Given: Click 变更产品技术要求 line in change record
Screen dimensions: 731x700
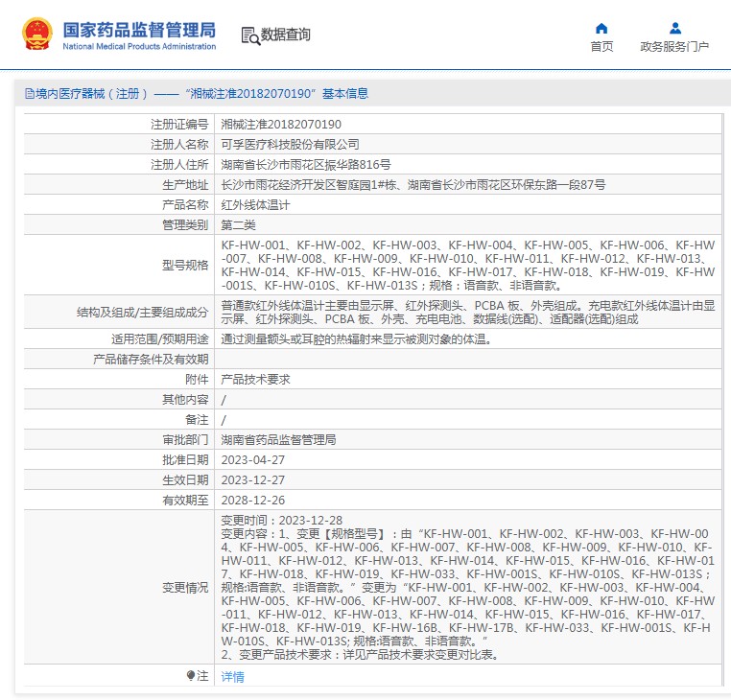Looking at the screenshot, I should tap(361, 655).
